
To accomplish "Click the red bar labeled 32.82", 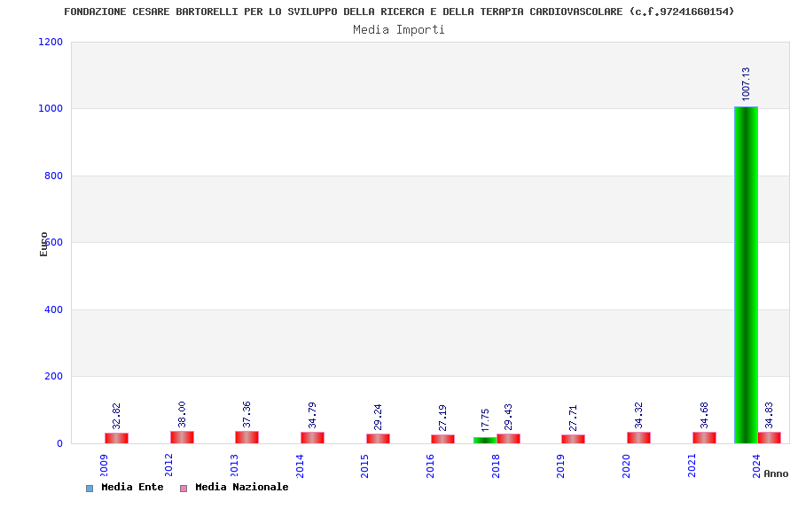I will coord(116,438).
